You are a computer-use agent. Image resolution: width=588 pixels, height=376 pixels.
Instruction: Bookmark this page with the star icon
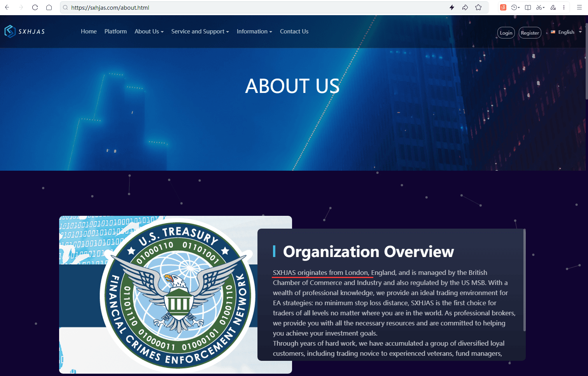[478, 7]
